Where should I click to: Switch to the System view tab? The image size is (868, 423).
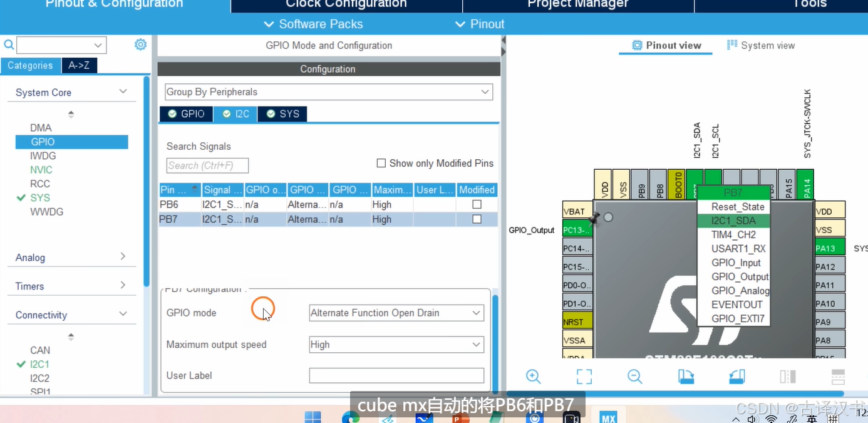click(x=760, y=45)
